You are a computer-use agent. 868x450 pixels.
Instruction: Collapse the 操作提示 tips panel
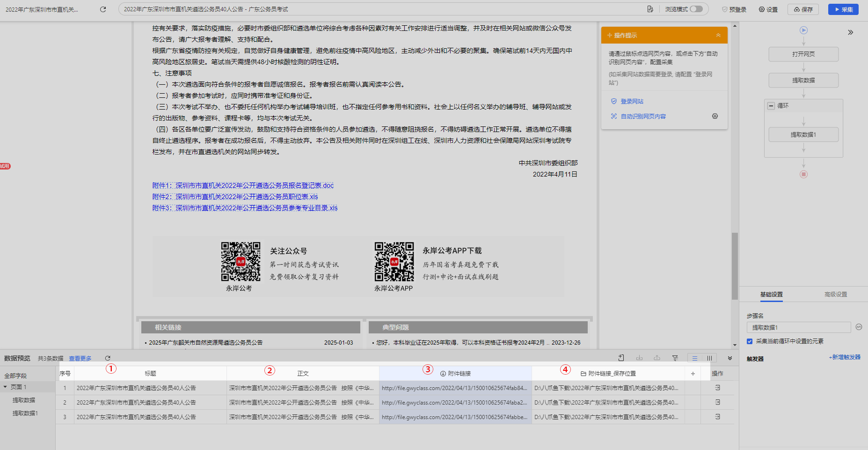click(x=718, y=35)
